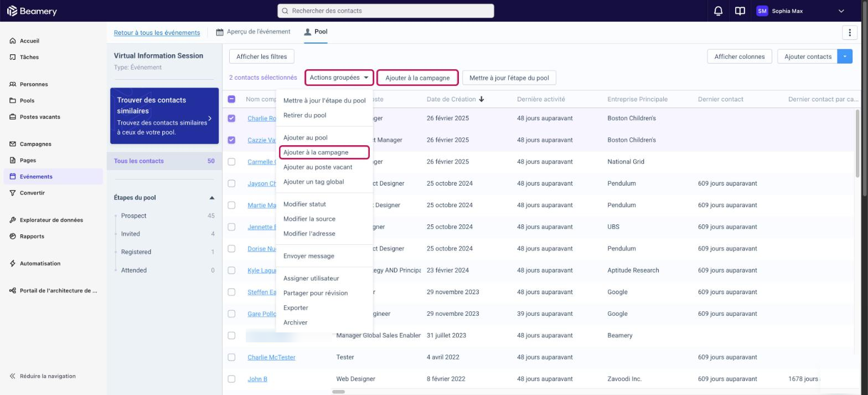This screenshot has height=395, width=868.
Task: Switch to Aperçu de l'événement tab
Action: coord(253,32)
